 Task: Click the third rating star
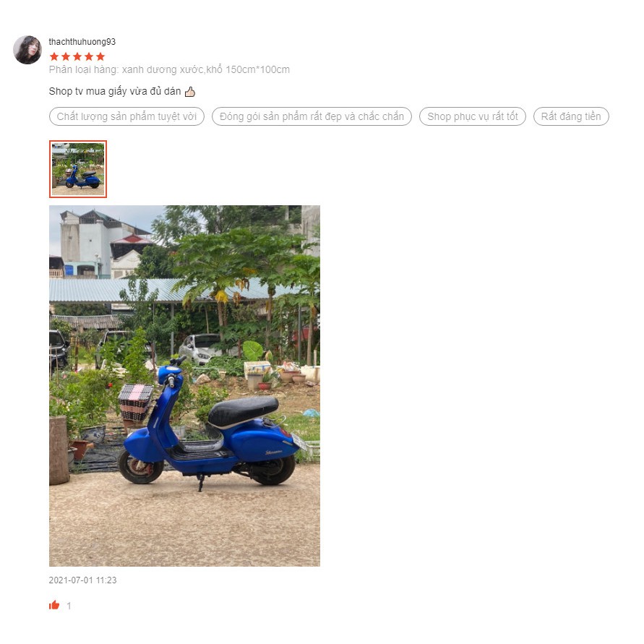point(77,56)
